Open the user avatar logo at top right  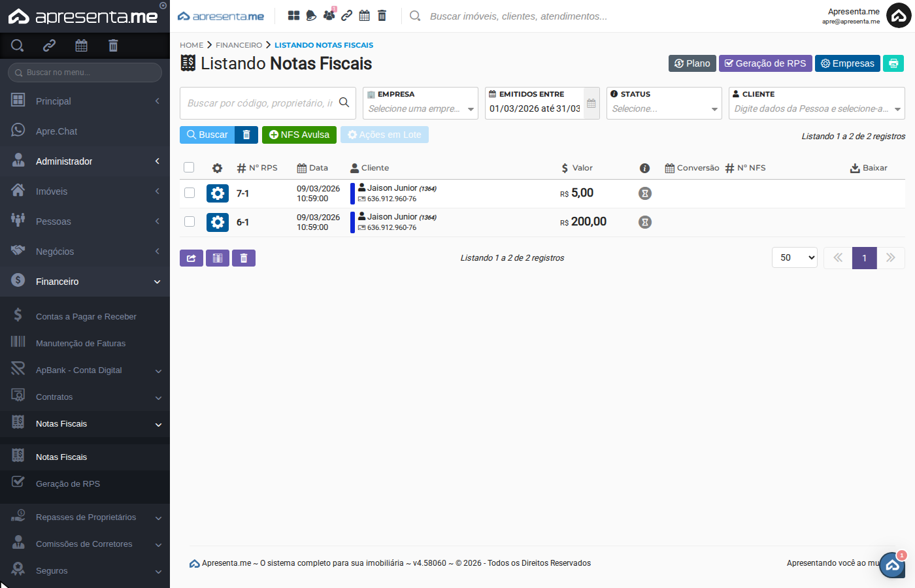[x=899, y=16]
